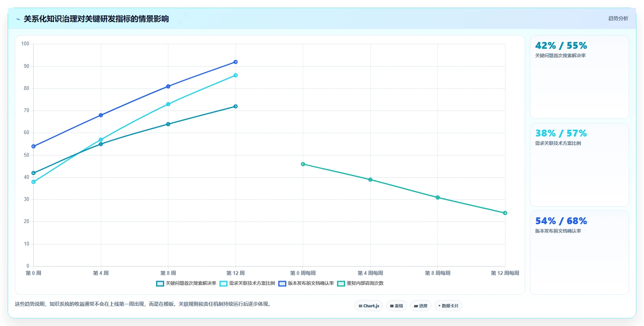Click the summary sentence starting with 这些趋势说明

(x=144, y=304)
